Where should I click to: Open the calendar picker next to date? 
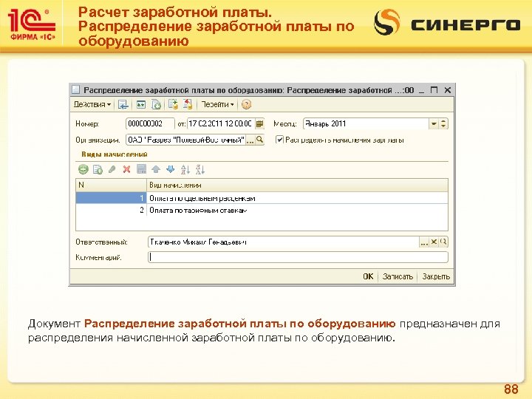[259, 124]
